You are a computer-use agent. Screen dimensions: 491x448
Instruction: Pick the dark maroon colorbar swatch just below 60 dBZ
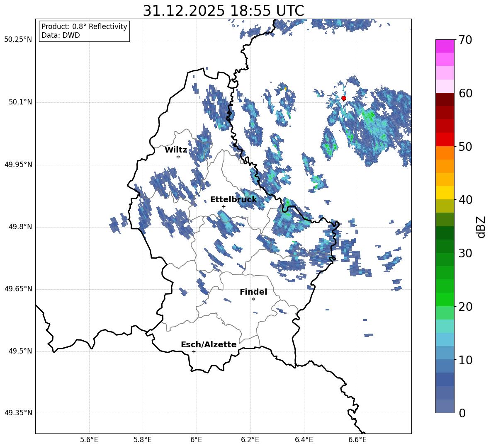pos(445,99)
